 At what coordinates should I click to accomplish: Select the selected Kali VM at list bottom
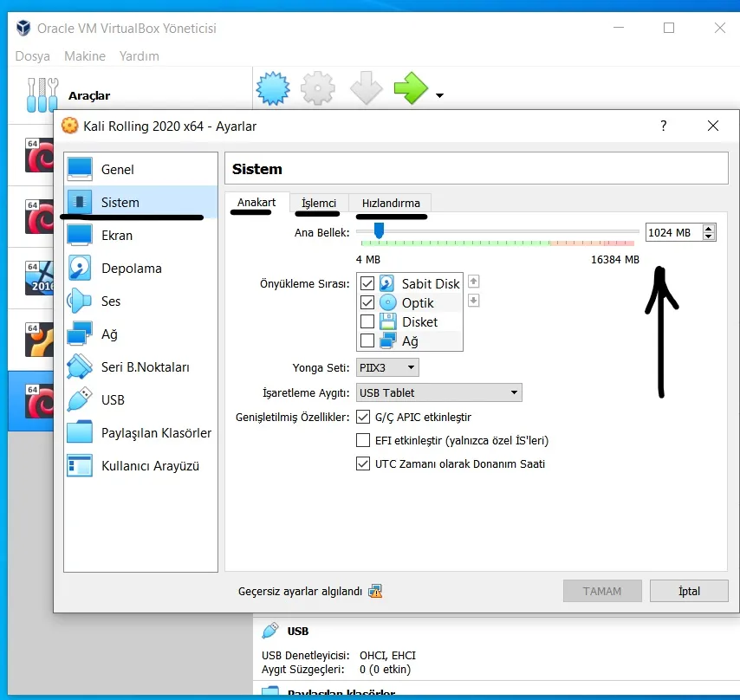31,401
